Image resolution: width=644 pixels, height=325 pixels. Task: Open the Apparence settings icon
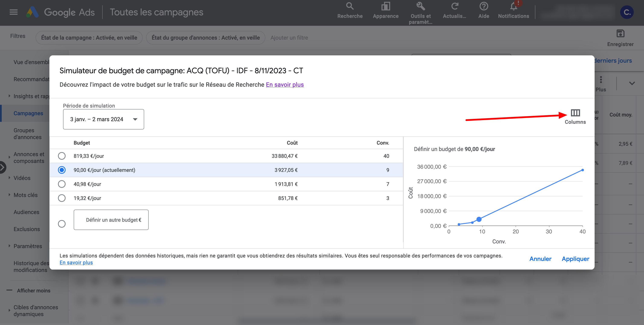[385, 10]
